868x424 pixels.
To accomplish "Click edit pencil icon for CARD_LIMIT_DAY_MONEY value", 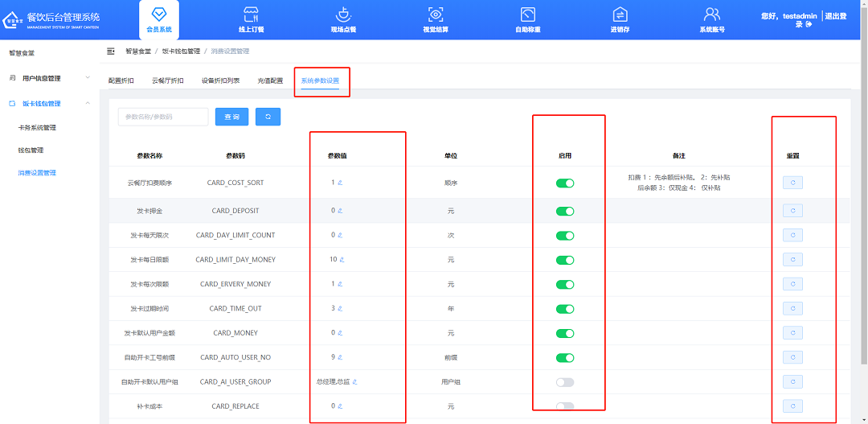I will [342, 260].
